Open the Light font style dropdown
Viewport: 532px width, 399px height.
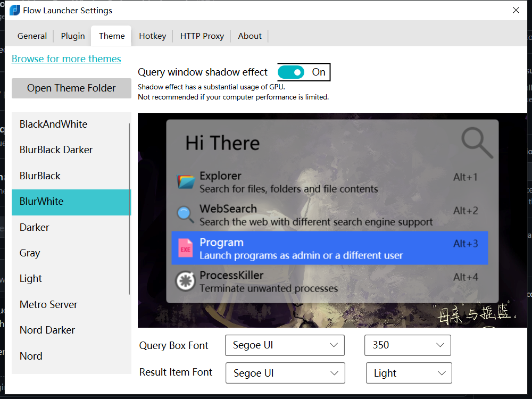[409, 373]
